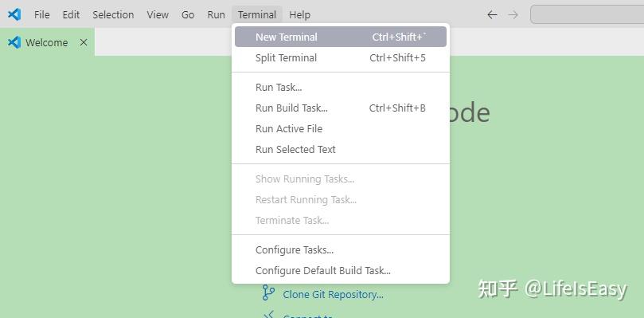Select Run Active File entry
The width and height of the screenshot is (644, 318).
pyautogui.click(x=341, y=129)
